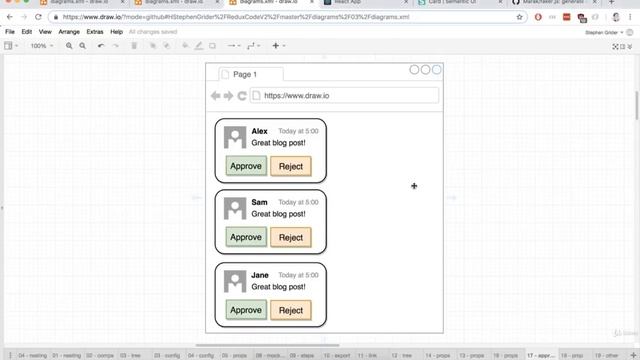Click the mockup browser back arrow
The image size is (640, 360).
click(216, 96)
